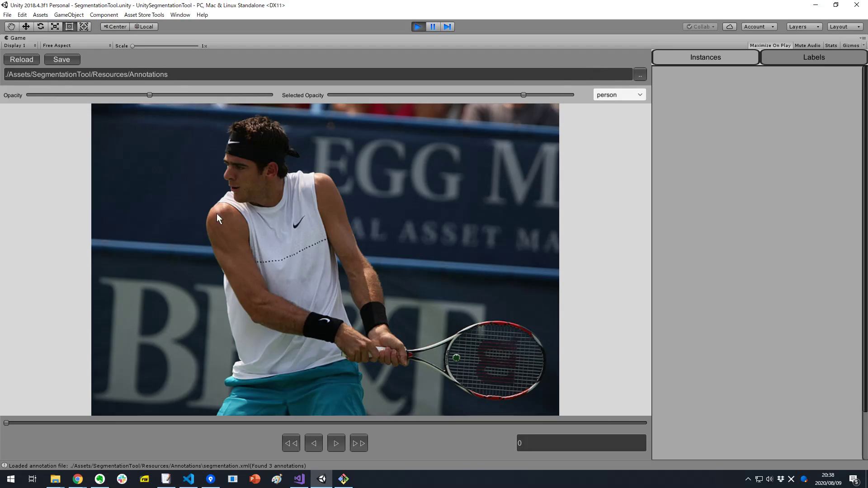Select the Hand tool in Unity toolbar
This screenshot has height=488, width=868.
[x=11, y=27]
